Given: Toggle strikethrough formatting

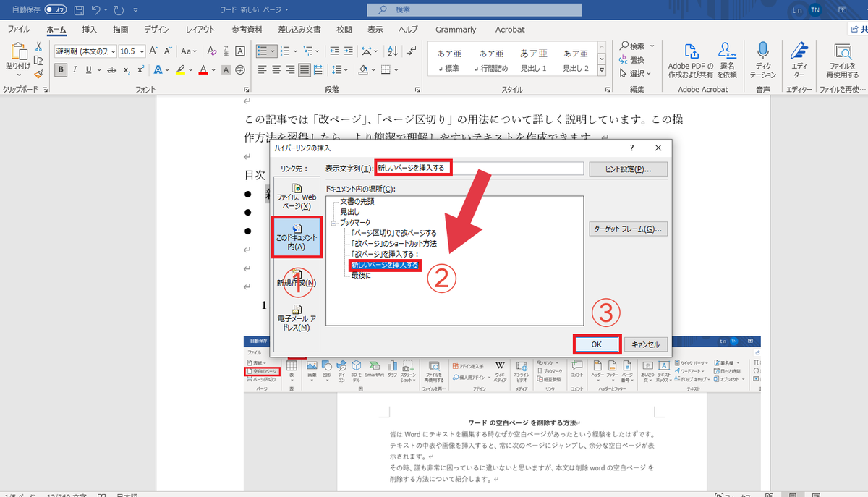Looking at the screenshot, I should [x=111, y=70].
